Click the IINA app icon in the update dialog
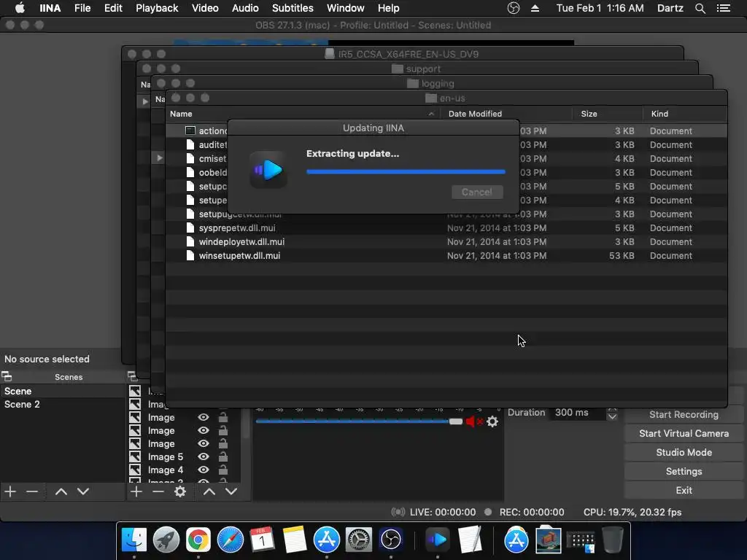The height and width of the screenshot is (560, 747). [268, 170]
